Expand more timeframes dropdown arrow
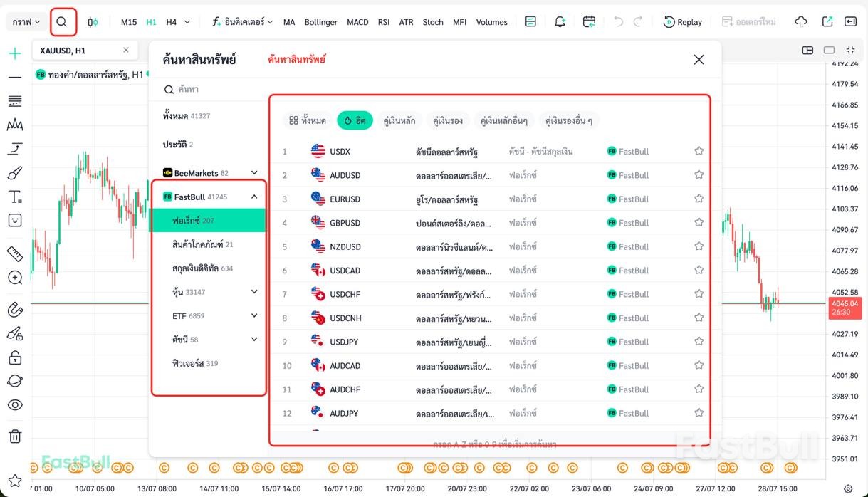The image size is (868, 497). pyautogui.click(x=187, y=22)
